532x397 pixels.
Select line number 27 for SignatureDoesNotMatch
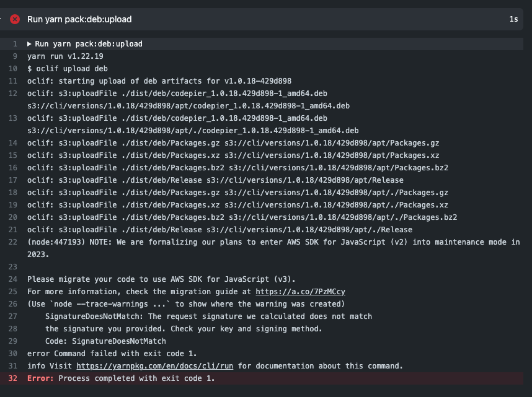[12, 316]
